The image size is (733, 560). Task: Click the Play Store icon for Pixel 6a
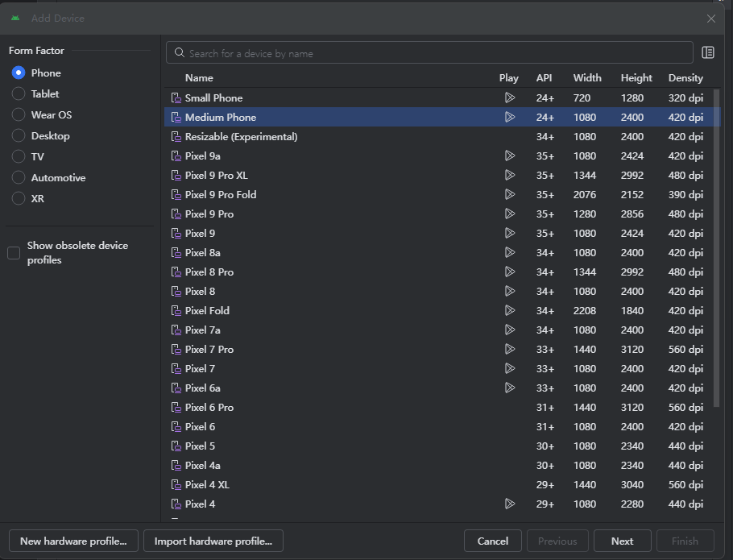510,388
